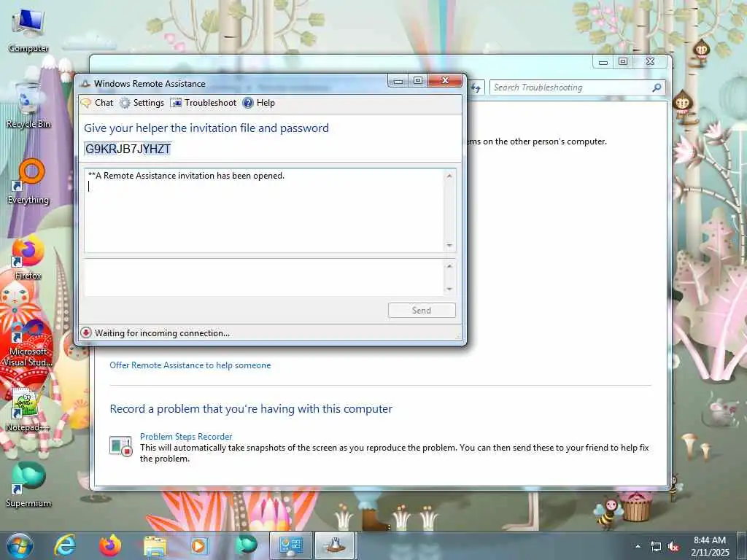Screen dimensions: 747x560
Task: Close the background Troubleshooting window
Action: pyautogui.click(x=650, y=62)
